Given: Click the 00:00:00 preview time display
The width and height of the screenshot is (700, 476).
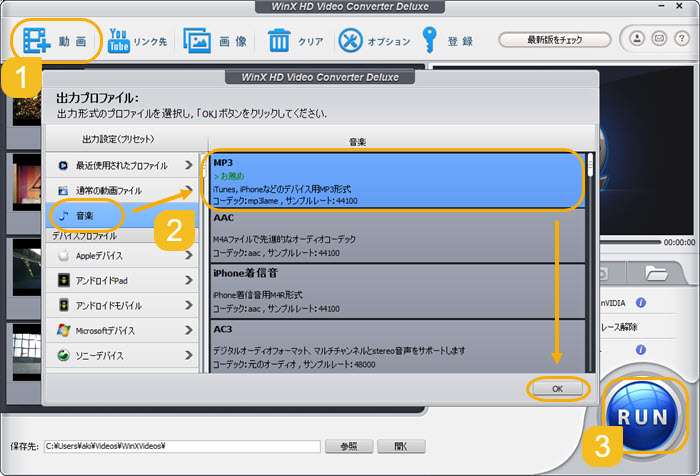Looking at the screenshot, I should tap(679, 242).
